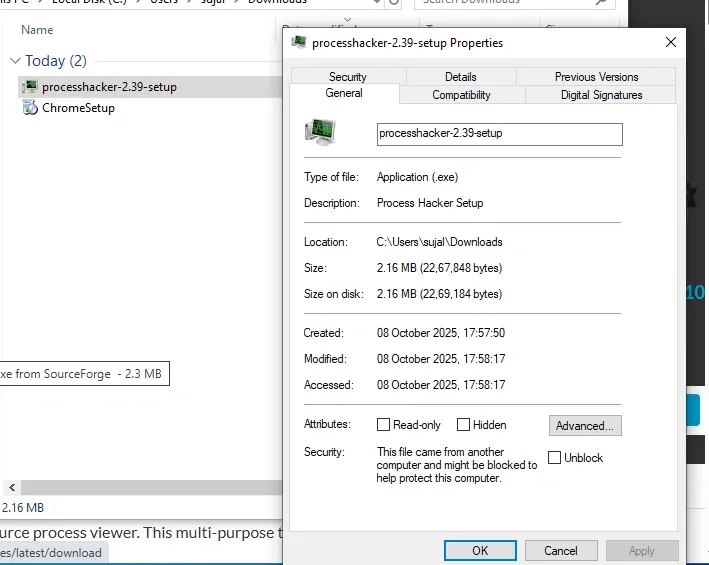The height and width of the screenshot is (565, 709).
Task: Collapse the Today (2) group
Action: (x=15, y=61)
